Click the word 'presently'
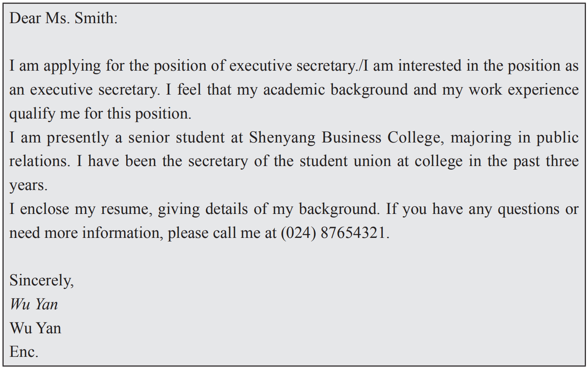588x370 pixels. coord(77,138)
